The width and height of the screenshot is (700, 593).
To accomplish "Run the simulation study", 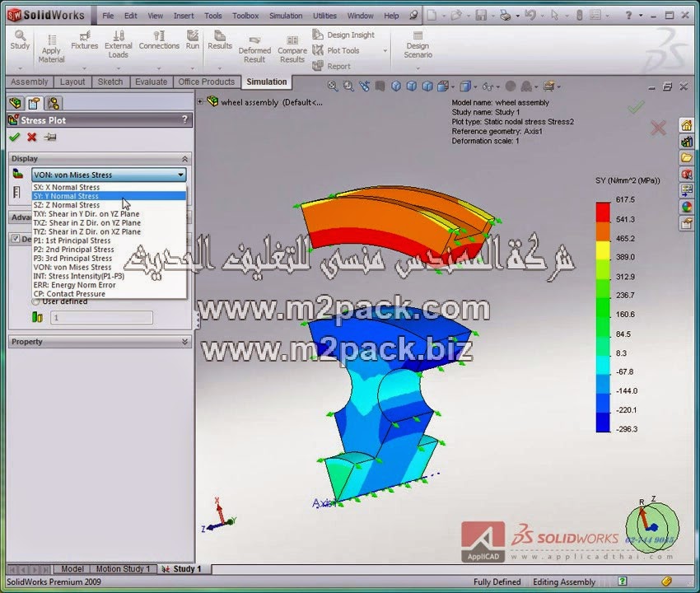I will (193, 40).
